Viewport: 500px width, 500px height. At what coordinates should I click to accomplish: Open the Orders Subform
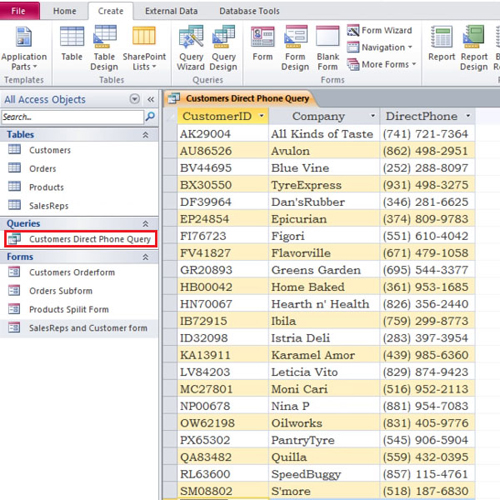[x=61, y=291]
